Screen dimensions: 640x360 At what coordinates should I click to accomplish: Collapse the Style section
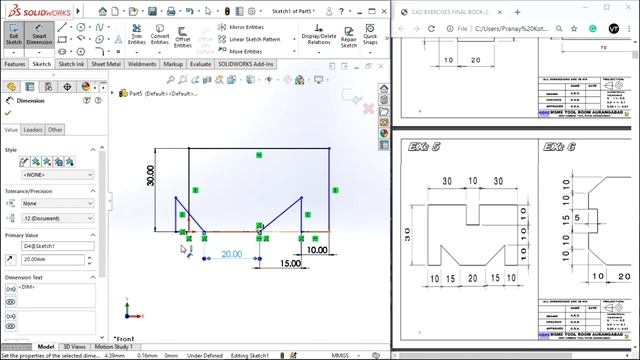click(x=93, y=150)
